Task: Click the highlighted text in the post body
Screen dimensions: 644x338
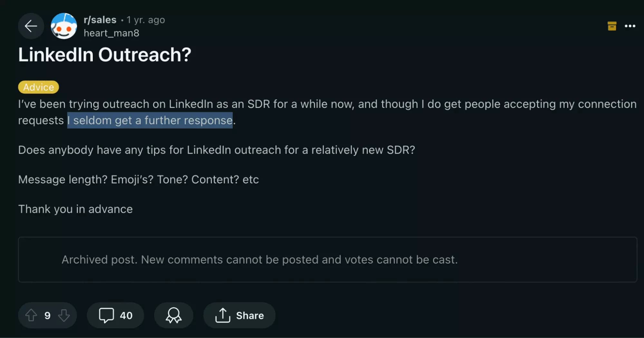Action: 149,121
